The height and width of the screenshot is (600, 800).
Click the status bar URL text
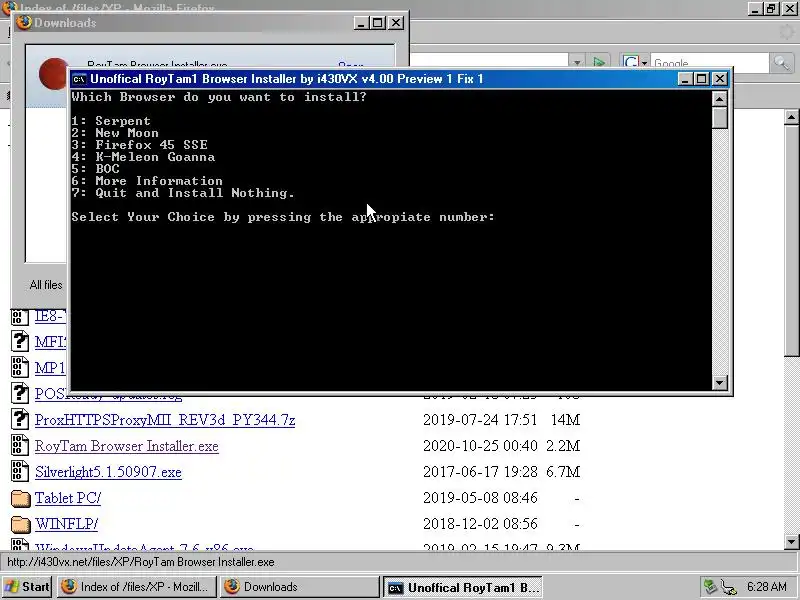tap(141, 562)
